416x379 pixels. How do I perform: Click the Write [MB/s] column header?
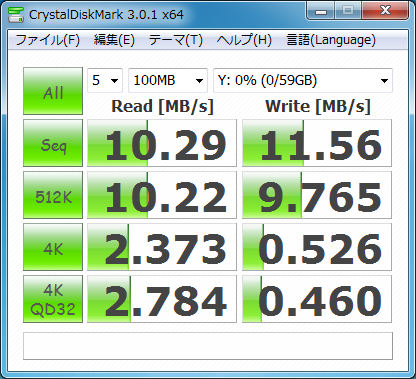[x=318, y=107]
